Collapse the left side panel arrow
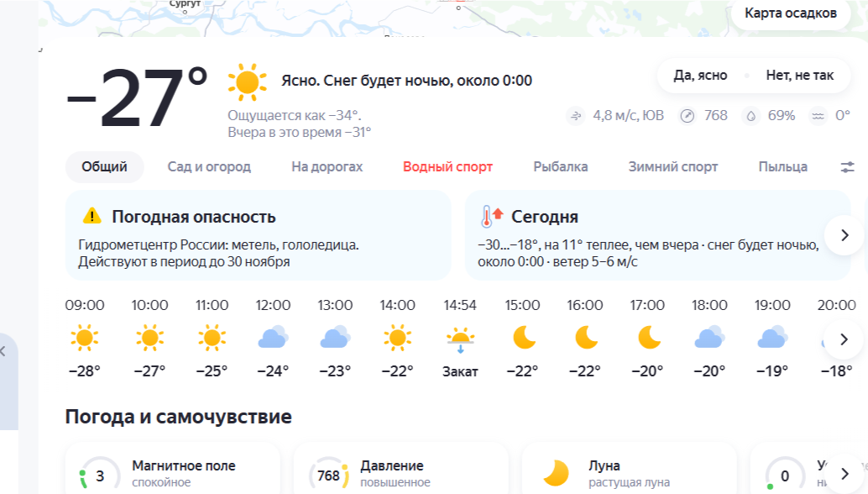The width and height of the screenshot is (868, 494). (x=3, y=351)
